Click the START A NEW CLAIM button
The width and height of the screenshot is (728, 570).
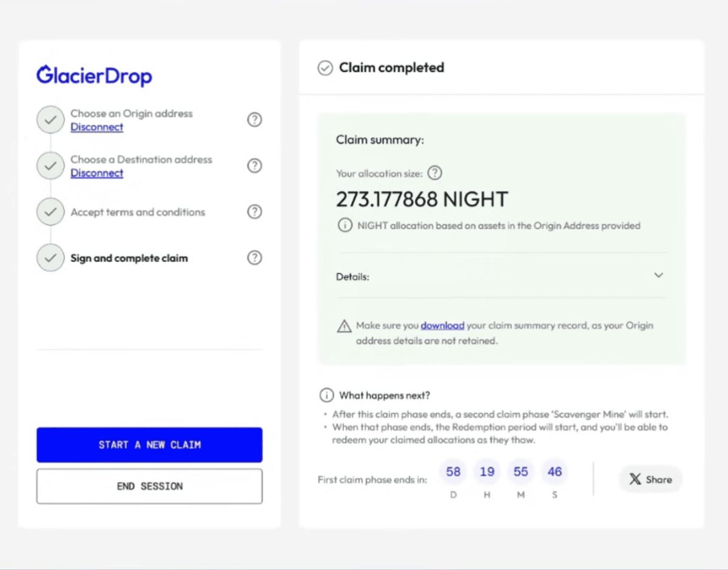coord(149,445)
